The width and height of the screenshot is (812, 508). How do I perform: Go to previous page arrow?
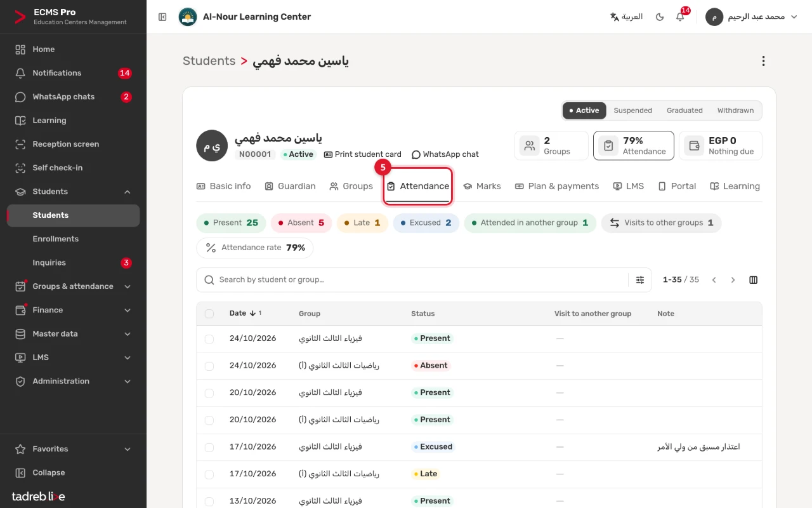click(714, 280)
